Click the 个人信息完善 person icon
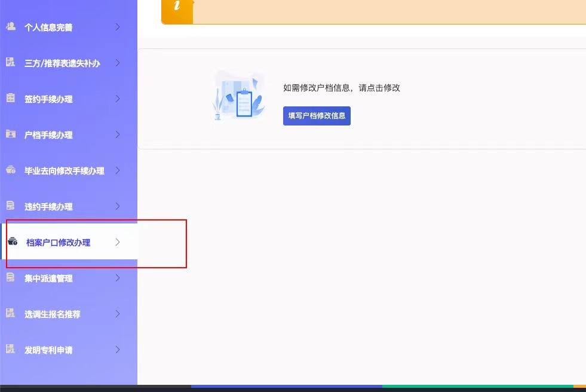 11,27
